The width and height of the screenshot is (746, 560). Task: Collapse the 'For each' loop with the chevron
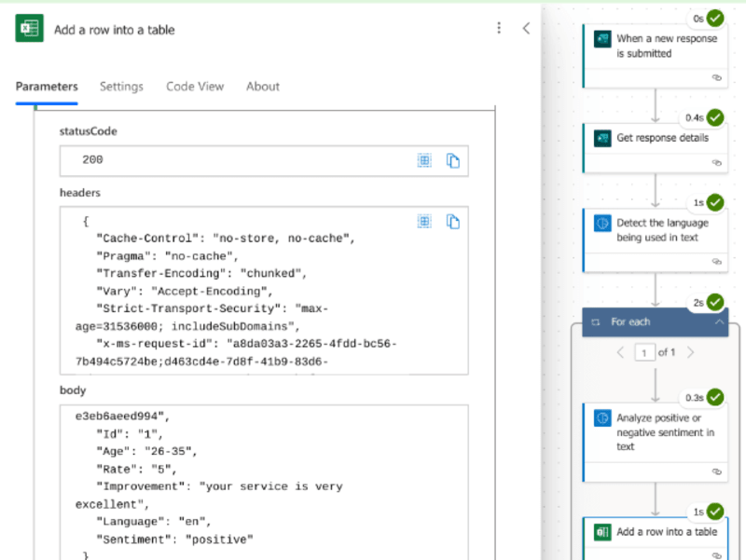coord(719,321)
